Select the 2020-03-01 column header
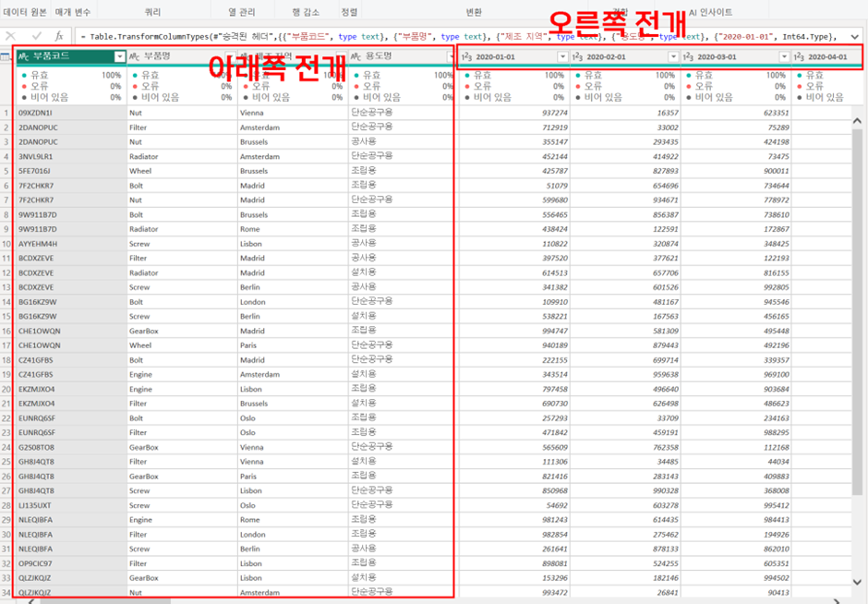This screenshot has width=868, height=604. click(736, 56)
